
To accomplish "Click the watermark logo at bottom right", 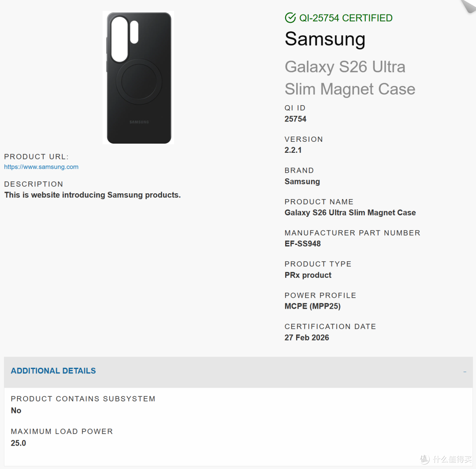I will [x=446, y=459].
